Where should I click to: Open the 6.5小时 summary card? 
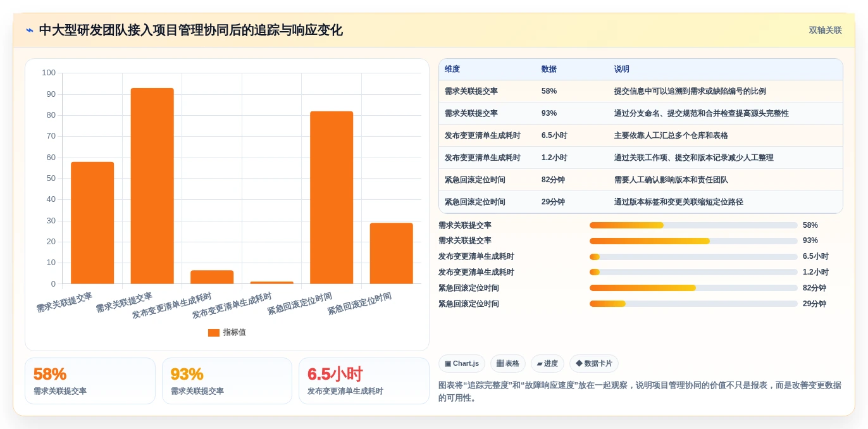[364, 381]
